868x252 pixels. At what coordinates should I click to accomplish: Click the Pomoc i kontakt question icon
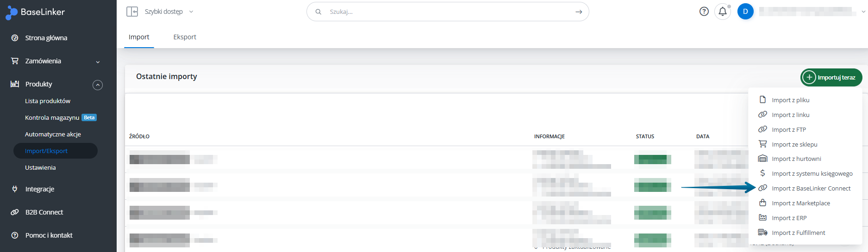(15, 235)
